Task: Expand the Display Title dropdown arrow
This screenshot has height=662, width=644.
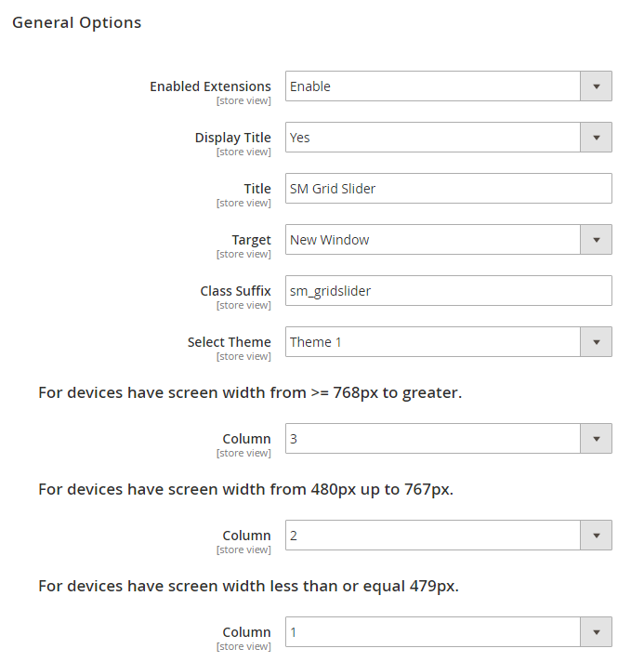Action: pos(596,138)
